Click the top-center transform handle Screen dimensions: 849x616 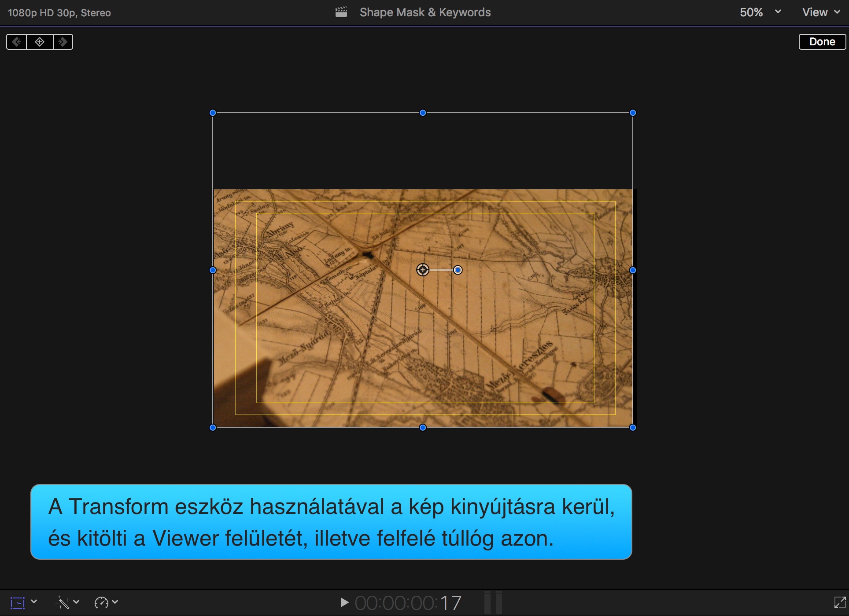click(x=423, y=113)
